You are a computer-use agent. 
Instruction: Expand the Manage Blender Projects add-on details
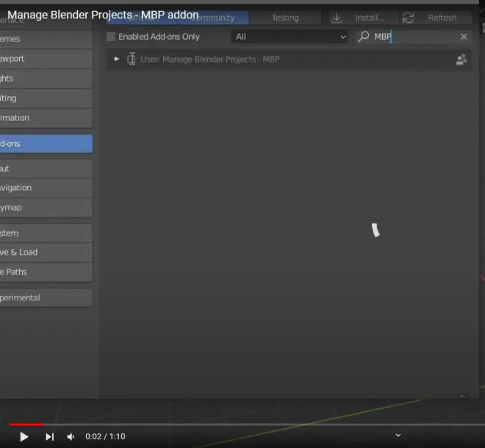pyautogui.click(x=117, y=59)
